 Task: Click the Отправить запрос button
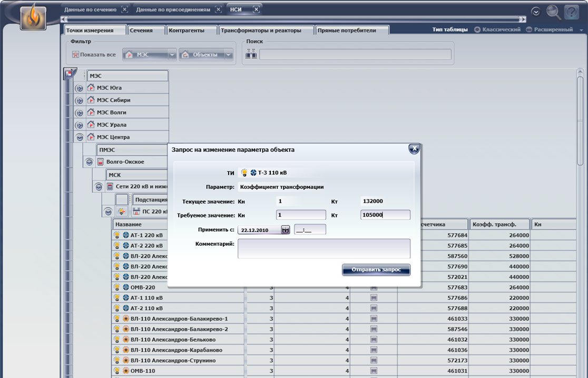376,270
